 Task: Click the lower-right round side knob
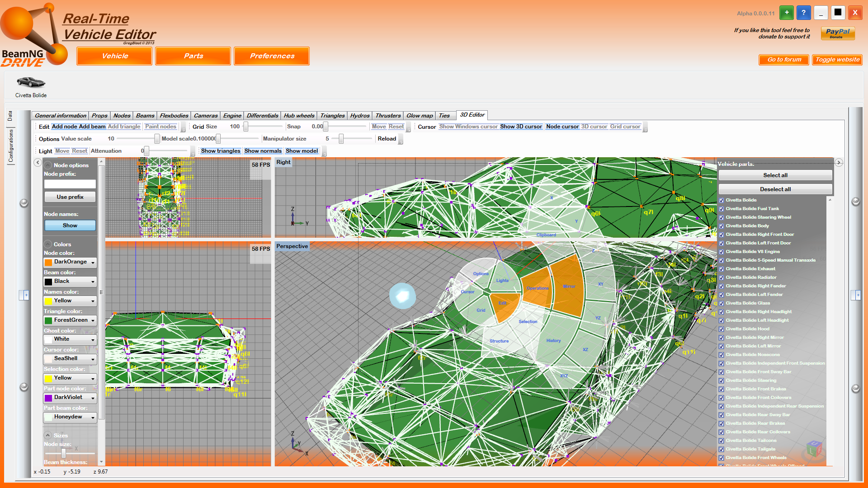856,388
